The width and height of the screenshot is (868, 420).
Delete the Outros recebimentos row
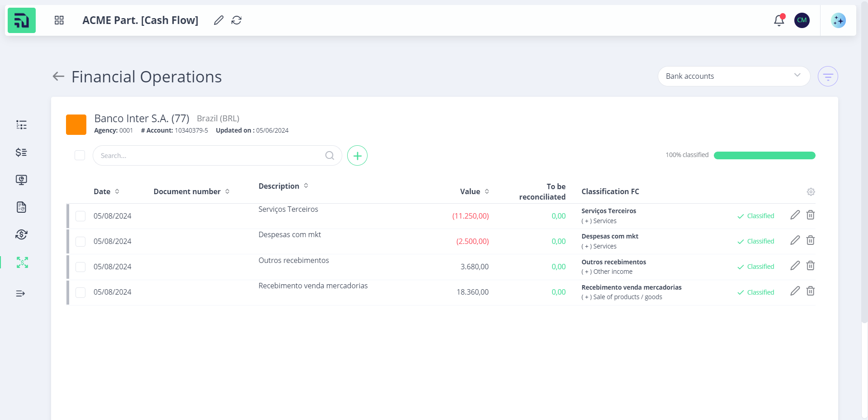coord(811,266)
